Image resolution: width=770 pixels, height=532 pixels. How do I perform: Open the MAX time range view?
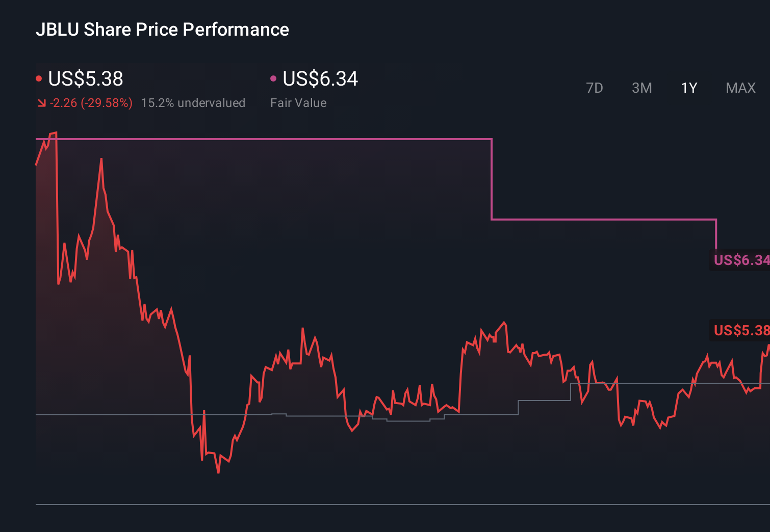coord(740,88)
